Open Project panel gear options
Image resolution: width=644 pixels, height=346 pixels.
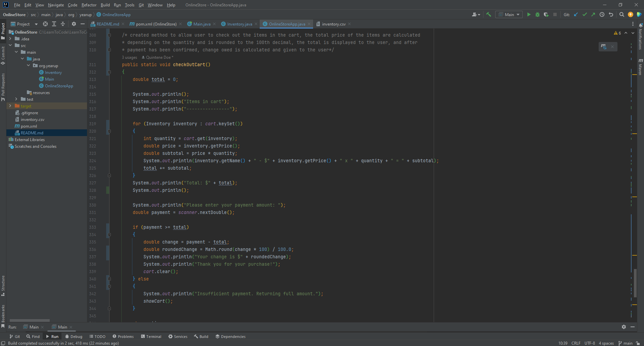pos(74,24)
